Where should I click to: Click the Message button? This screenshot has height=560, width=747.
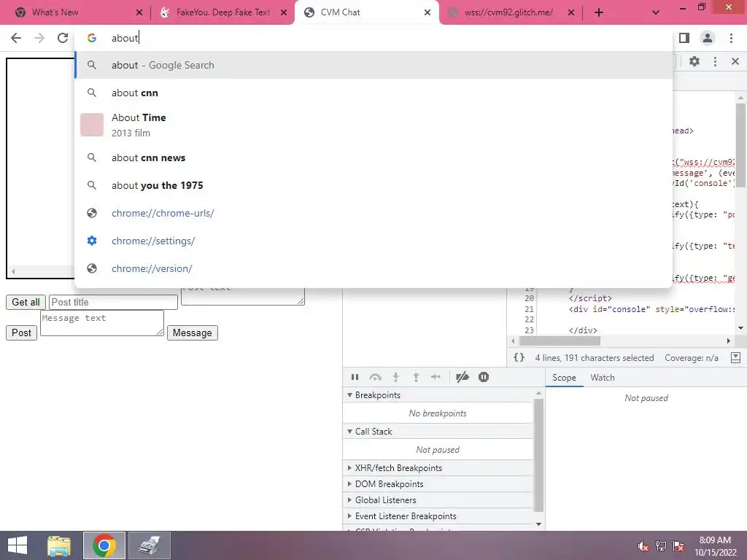193,332
